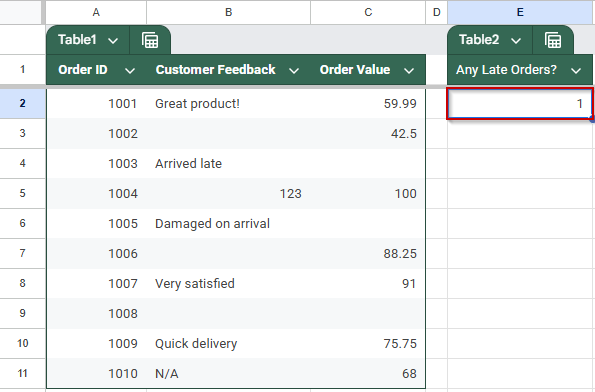Viewport: 595px width, 392px height.
Task: Expand the Table2 name dropdown
Action: pos(516,40)
